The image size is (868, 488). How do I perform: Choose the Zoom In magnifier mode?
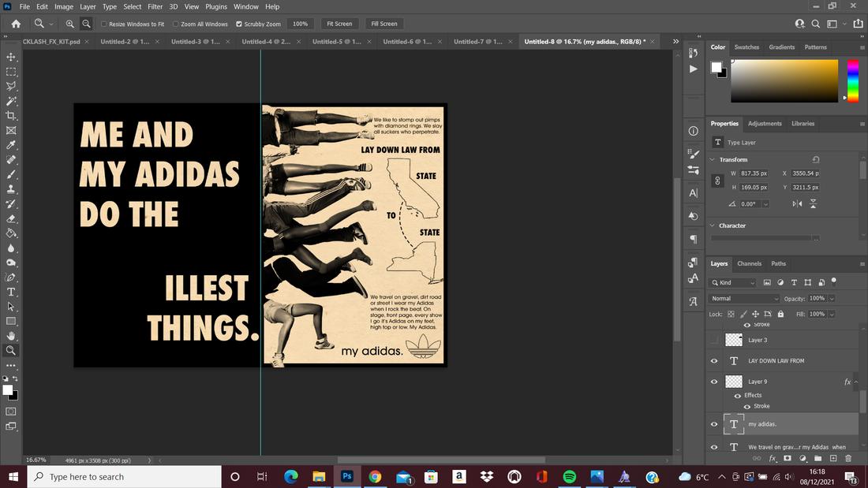[69, 24]
